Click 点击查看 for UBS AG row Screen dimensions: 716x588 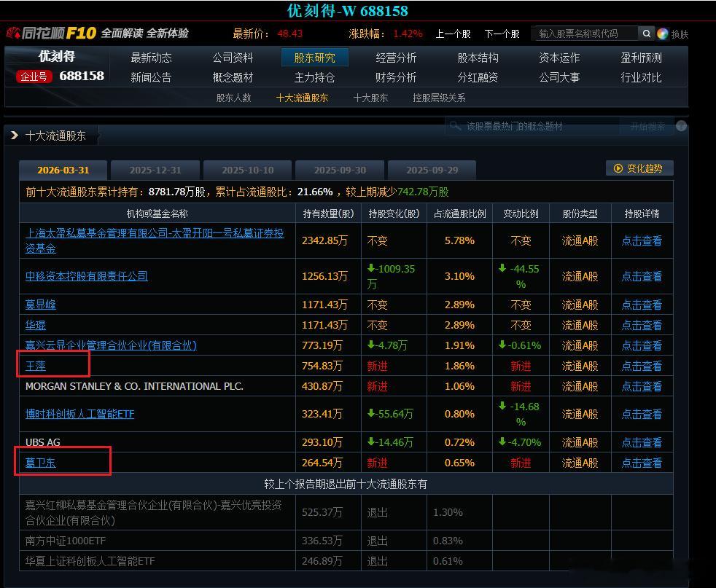(x=642, y=442)
